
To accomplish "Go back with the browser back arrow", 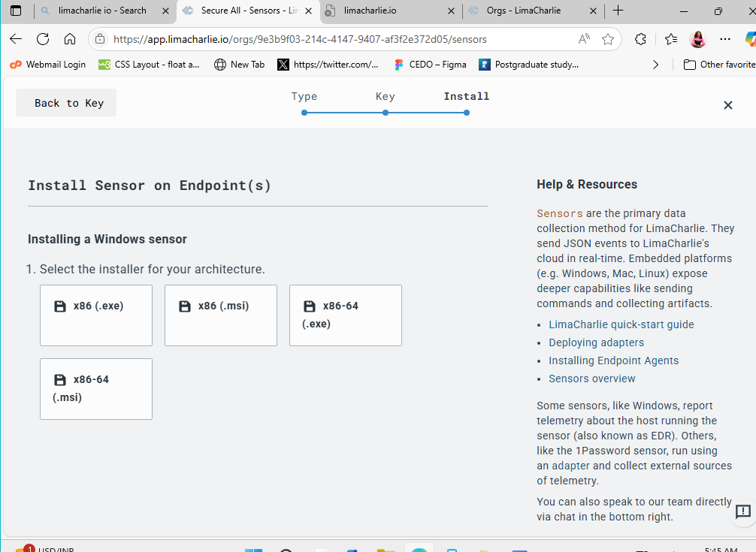I will pos(16,39).
